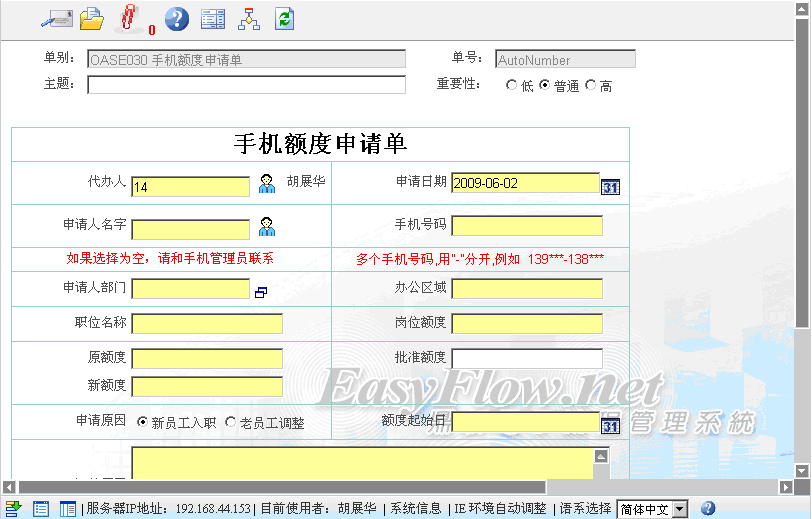Click the 手机号码 input field
The height and width of the screenshot is (519, 812).
click(x=527, y=226)
